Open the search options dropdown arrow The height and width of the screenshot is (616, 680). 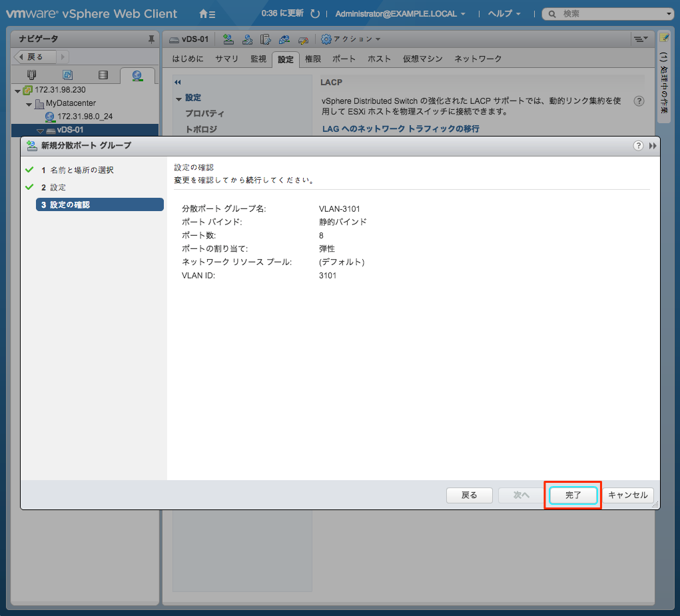[x=668, y=14]
